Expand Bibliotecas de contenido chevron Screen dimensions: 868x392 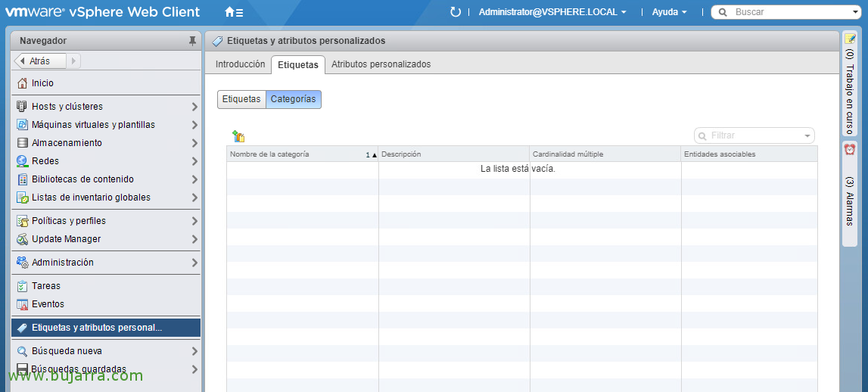click(x=194, y=179)
